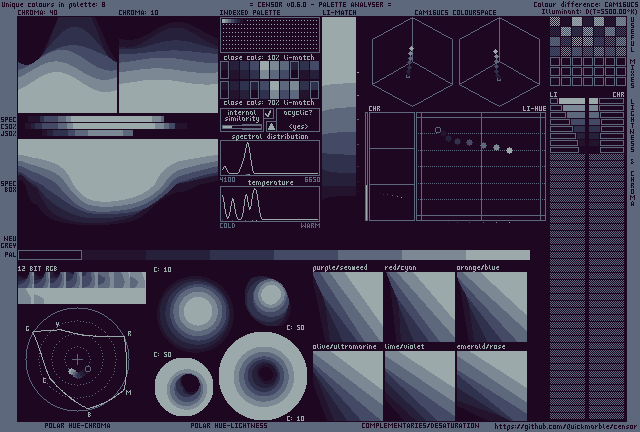Click the SPEC BOX side label
640x432 pixels.
coord(9,187)
